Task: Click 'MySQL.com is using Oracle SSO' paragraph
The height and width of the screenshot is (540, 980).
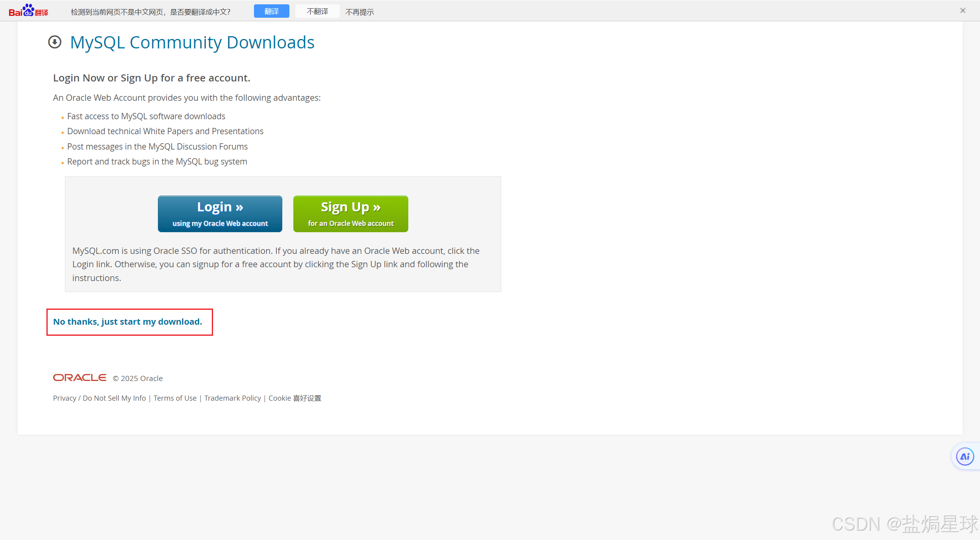Action: click(276, 264)
